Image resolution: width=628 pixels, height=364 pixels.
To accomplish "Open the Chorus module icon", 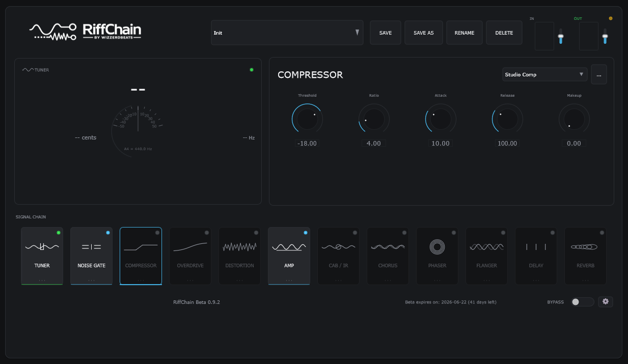I will pos(388,247).
